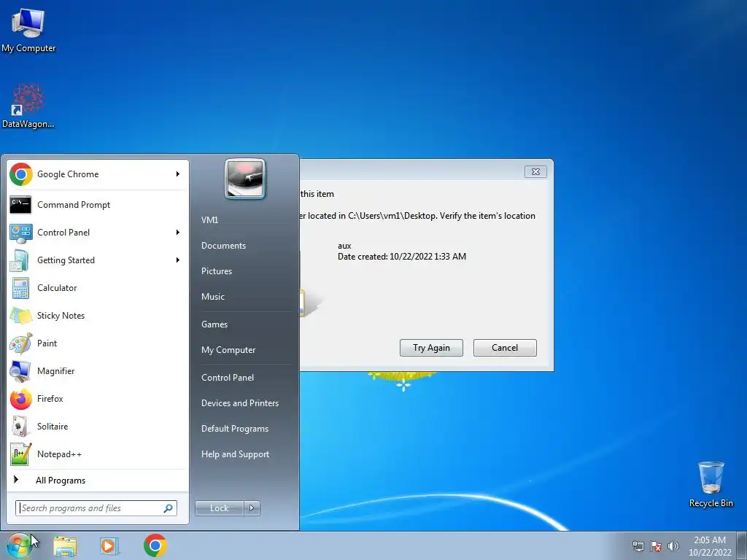The height and width of the screenshot is (560, 747).
Task: Launch Calculator from Start menu
Action: (x=97, y=288)
